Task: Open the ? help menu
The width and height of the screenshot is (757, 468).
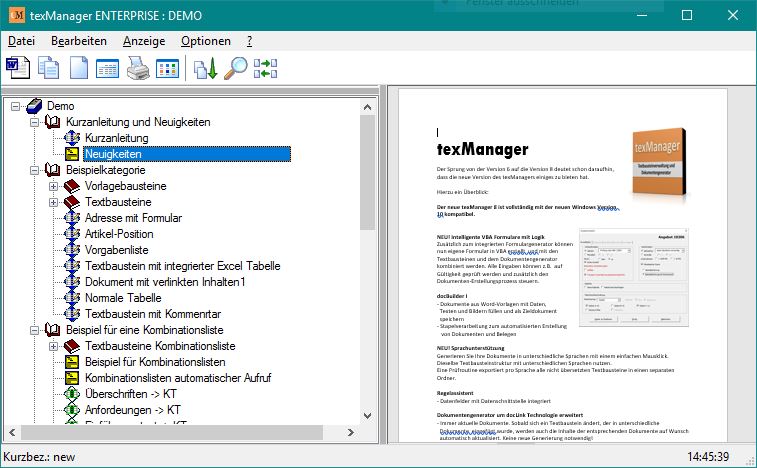Action: pyautogui.click(x=249, y=41)
